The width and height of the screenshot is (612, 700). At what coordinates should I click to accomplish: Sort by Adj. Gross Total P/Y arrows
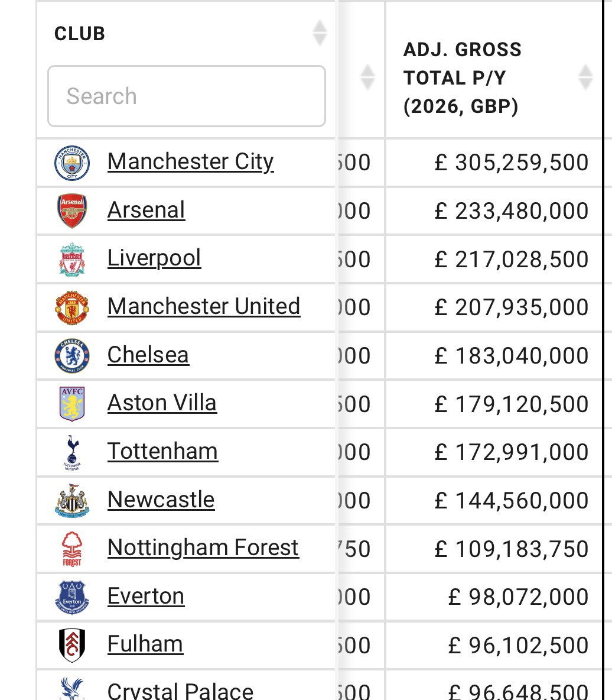click(585, 77)
